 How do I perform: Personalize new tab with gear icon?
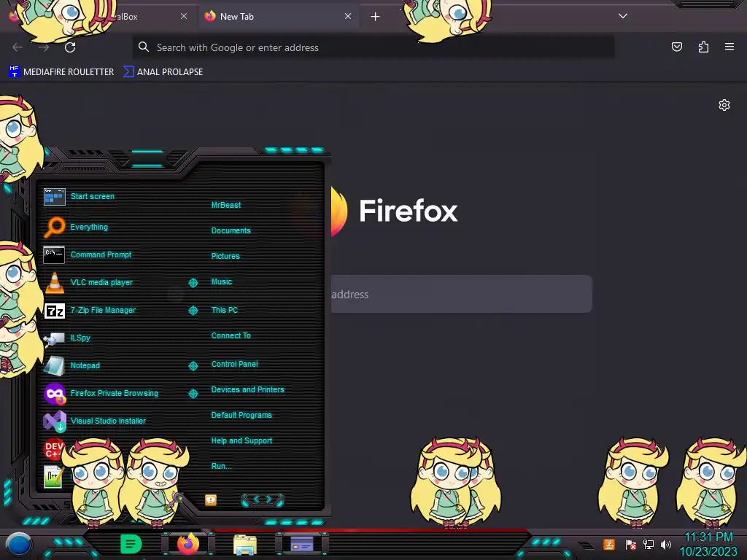click(x=724, y=105)
